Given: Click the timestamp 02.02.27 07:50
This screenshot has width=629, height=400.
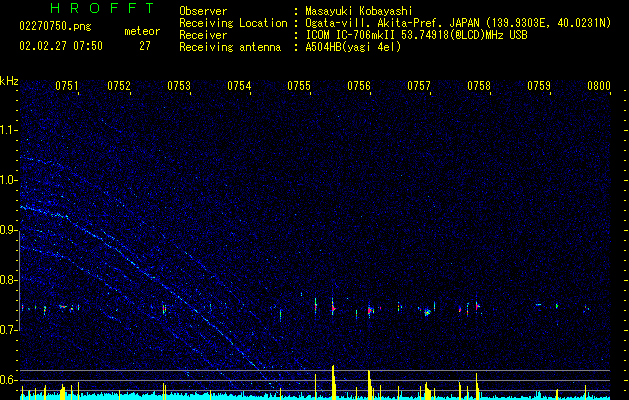Looking at the screenshot, I should tap(61, 46).
